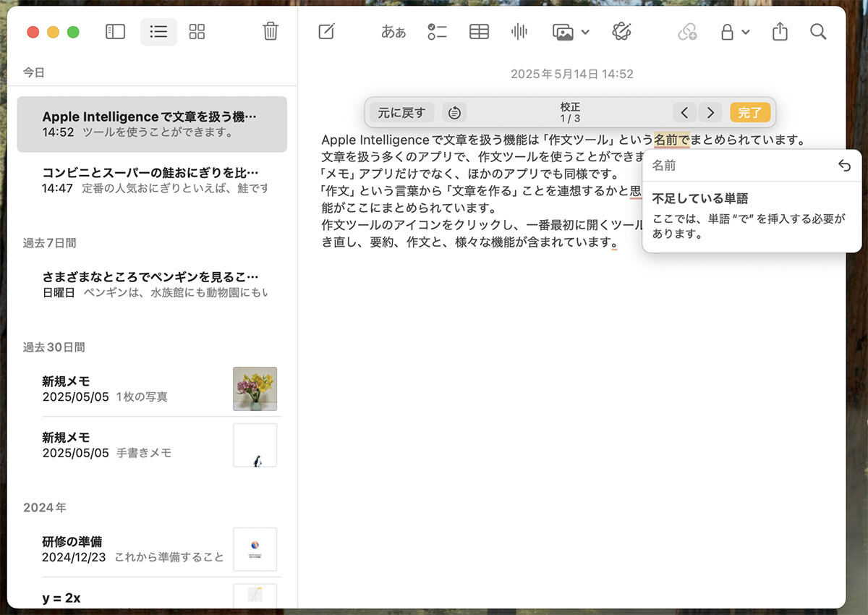Open 新規メモ with 手書きメモ

click(152, 445)
